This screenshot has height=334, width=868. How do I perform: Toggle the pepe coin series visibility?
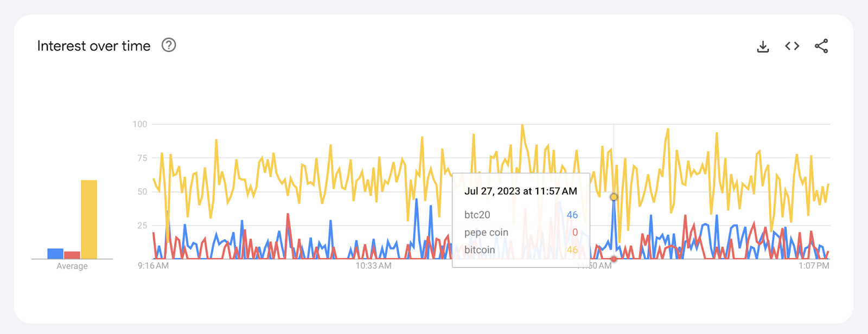(486, 232)
